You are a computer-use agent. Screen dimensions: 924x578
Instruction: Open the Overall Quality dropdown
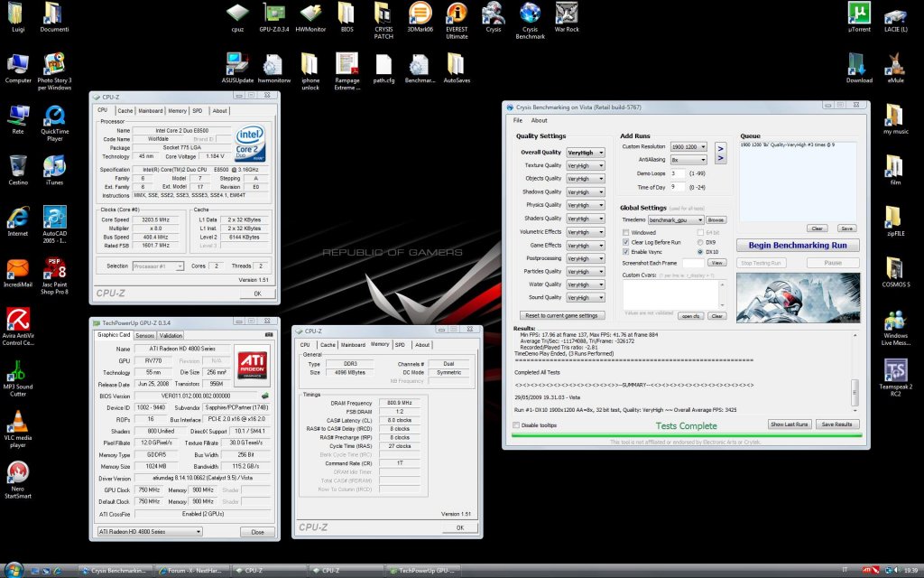coord(586,153)
